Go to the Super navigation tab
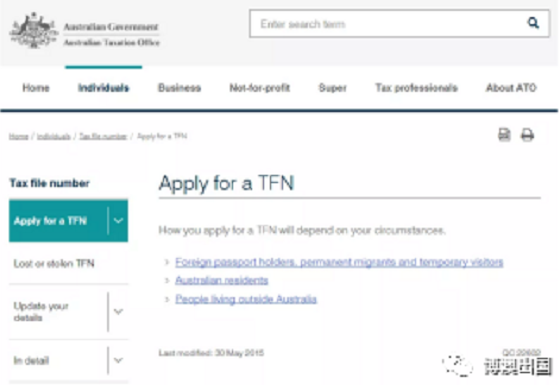The height and width of the screenshot is (385, 560). pyautogui.click(x=332, y=88)
